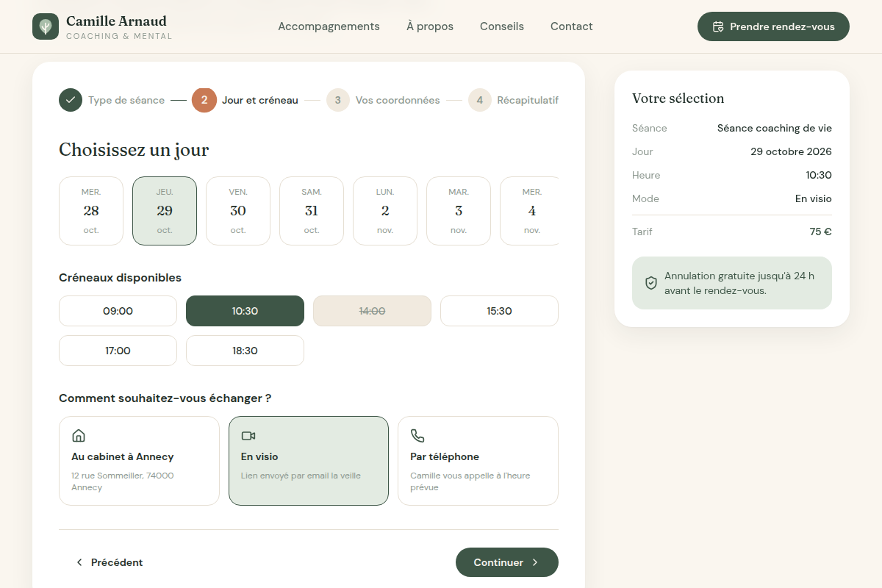Select Wednesday 28 oct. day card
The height and width of the screenshot is (588, 882).
coord(91,211)
